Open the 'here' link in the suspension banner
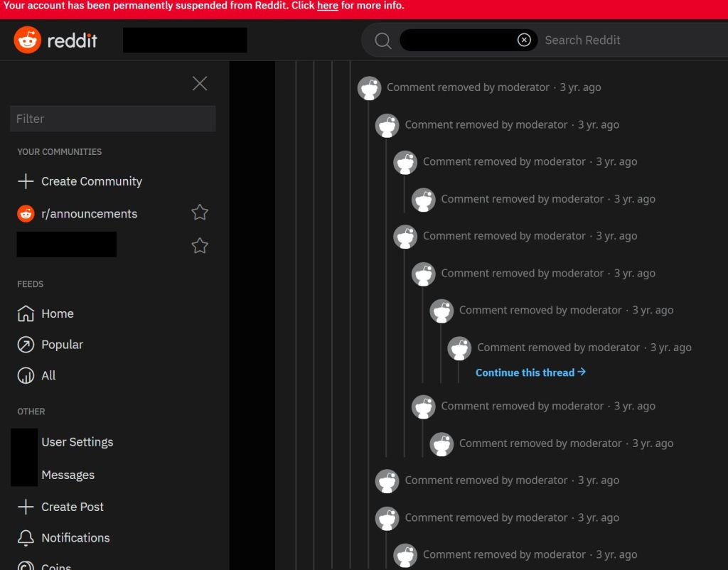728x570 pixels. click(x=327, y=6)
